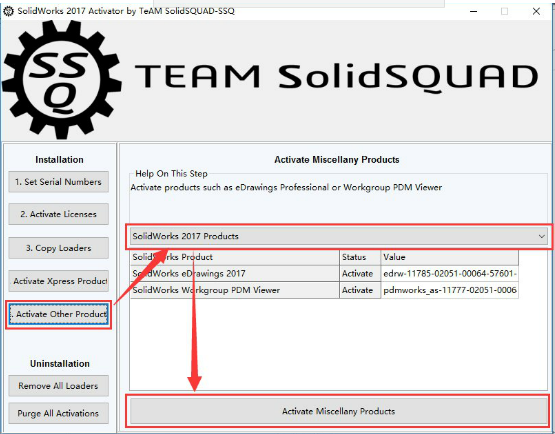Click the Help On This Step description text

pyautogui.click(x=286, y=187)
